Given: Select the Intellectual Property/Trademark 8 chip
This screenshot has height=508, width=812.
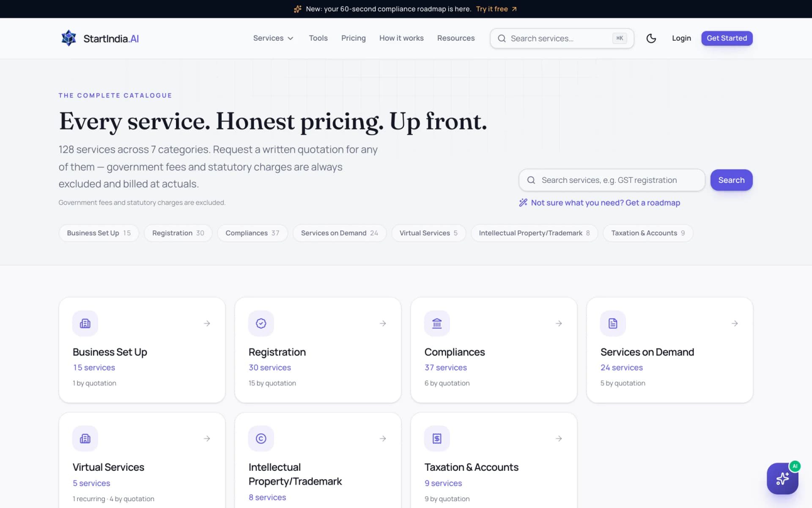Looking at the screenshot, I should [534, 233].
